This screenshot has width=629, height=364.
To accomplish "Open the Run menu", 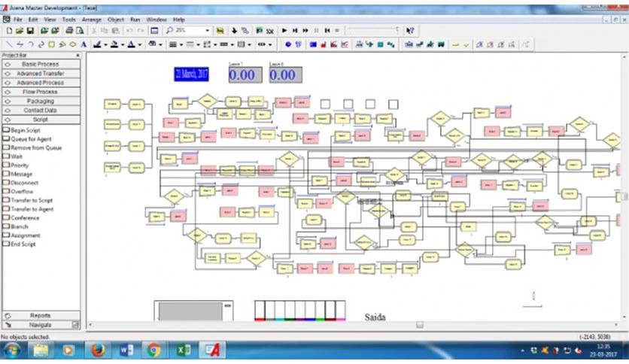I will (135, 19).
